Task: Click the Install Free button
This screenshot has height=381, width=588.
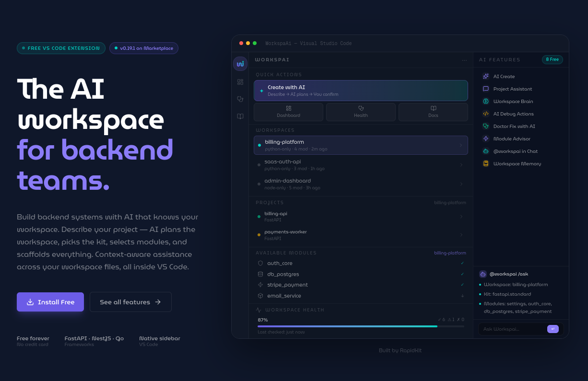Action: click(50, 302)
